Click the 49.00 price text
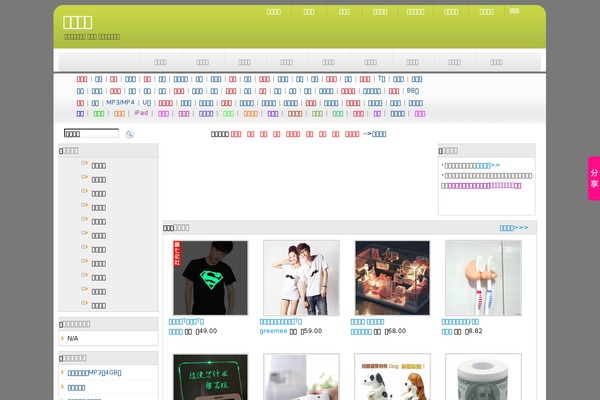The width and height of the screenshot is (600, 400). pyautogui.click(x=208, y=331)
